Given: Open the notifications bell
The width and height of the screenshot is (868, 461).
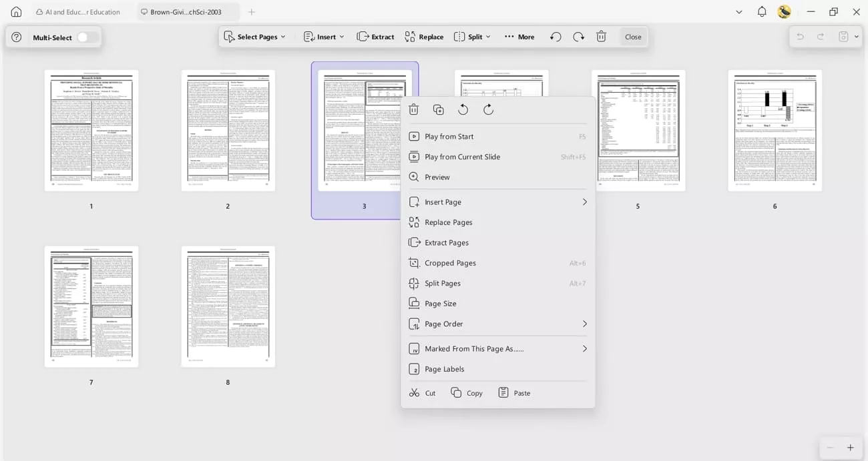Looking at the screenshot, I should [x=762, y=12].
